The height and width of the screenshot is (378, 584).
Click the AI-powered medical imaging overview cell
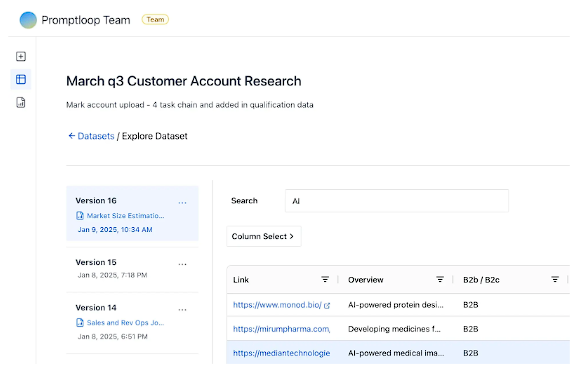click(396, 353)
